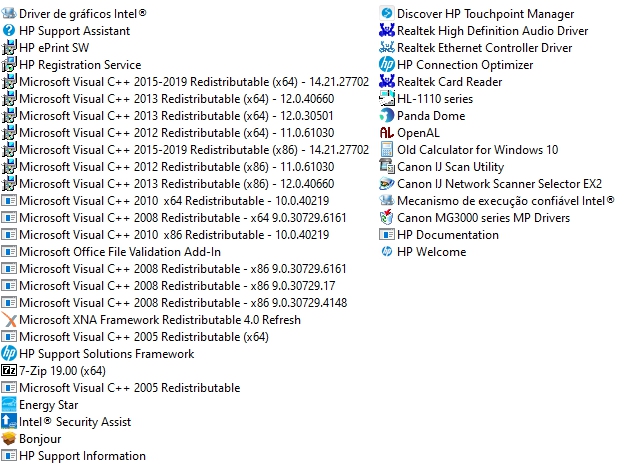Click the 7-Zip 19.00 icon
Image resolution: width=642 pixels, height=475 pixels.
[x=9, y=371]
